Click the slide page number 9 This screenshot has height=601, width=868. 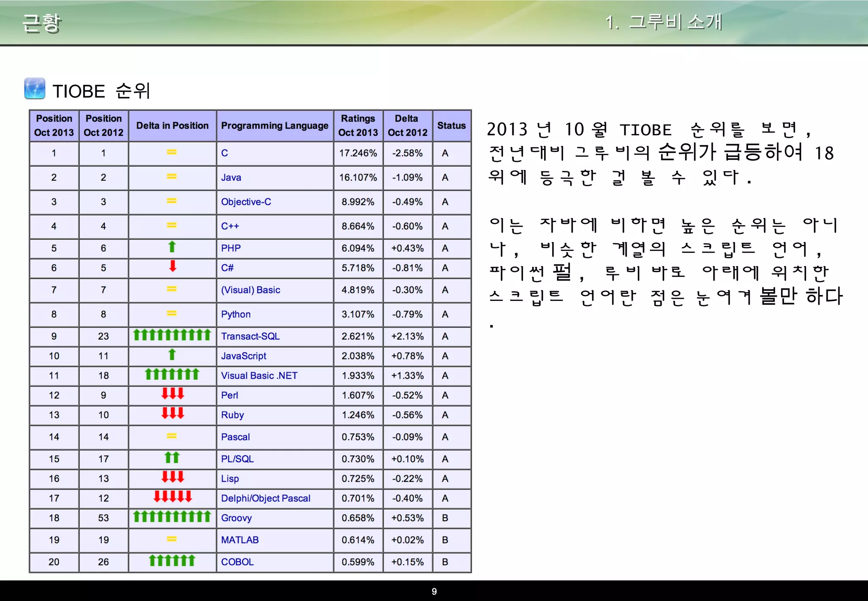point(434,591)
